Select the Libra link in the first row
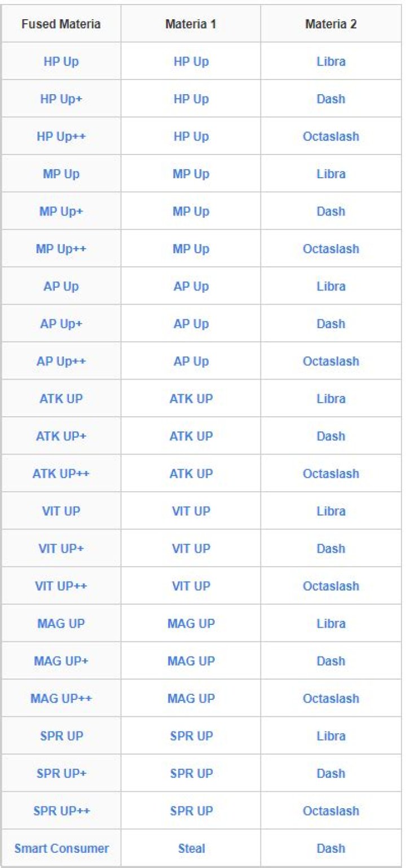Screen dimensions: 406x868 (331, 61)
